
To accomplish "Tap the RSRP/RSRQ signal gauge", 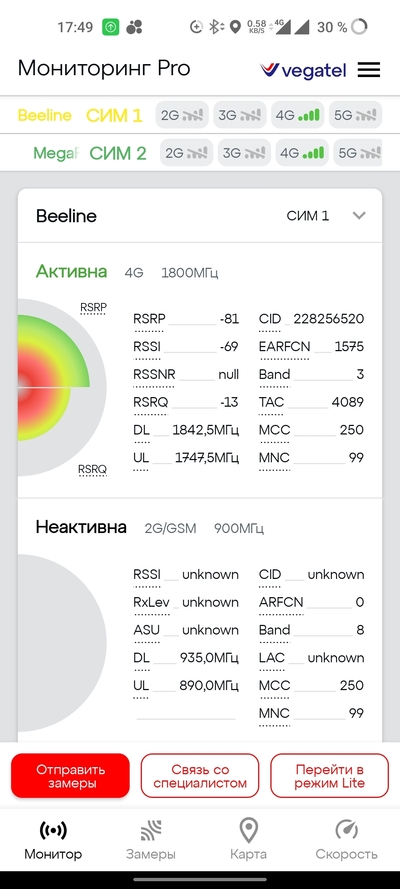I will (59, 387).
